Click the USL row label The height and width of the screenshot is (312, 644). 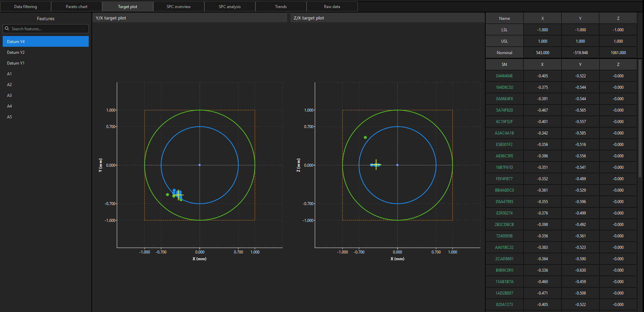pyautogui.click(x=505, y=41)
